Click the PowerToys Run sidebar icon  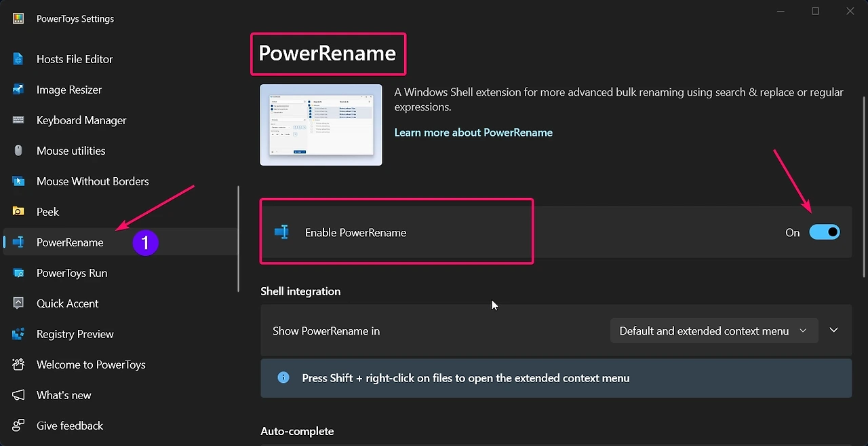click(x=18, y=273)
